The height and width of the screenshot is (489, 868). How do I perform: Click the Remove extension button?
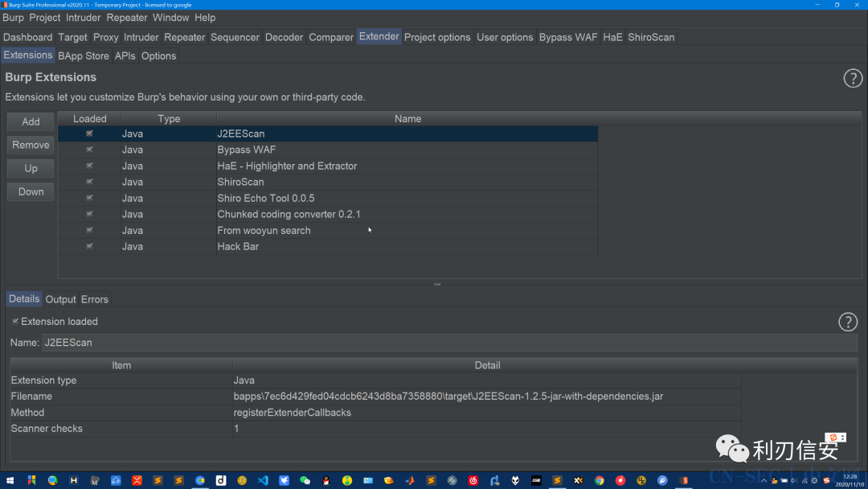click(x=31, y=145)
